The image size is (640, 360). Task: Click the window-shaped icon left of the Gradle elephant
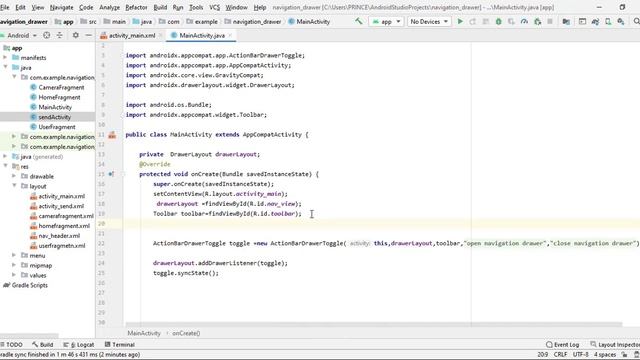click(x=582, y=22)
